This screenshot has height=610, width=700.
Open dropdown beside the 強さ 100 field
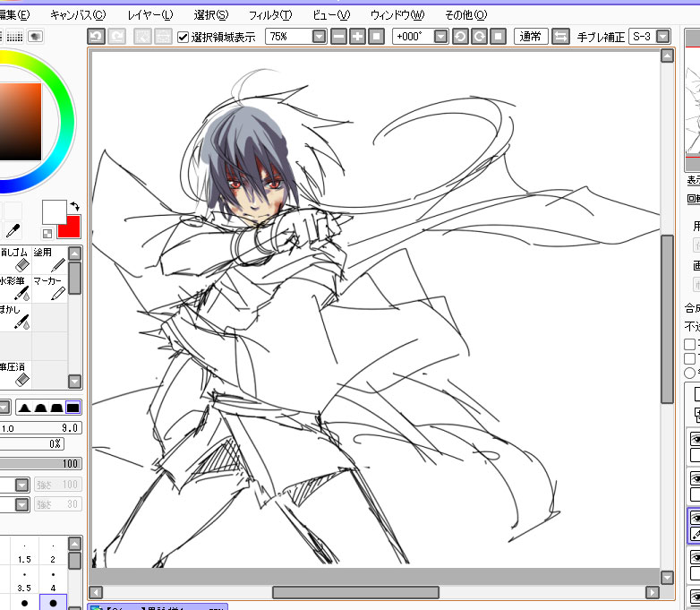coord(21,485)
